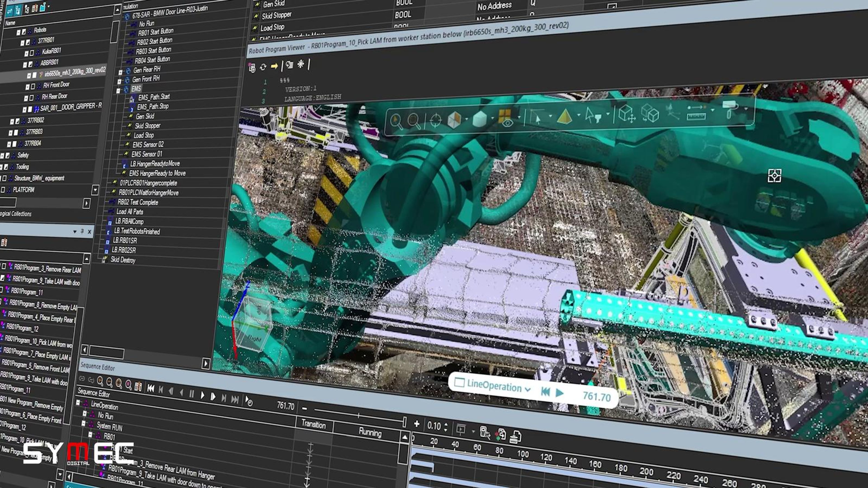Select irb6650s_mh3_200kg_300_rev02 in object tree
868x488 pixels.
75,72
